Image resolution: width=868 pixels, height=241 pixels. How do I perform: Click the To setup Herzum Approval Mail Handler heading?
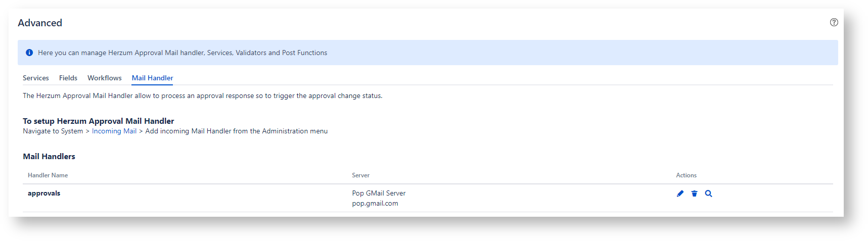[x=98, y=121]
